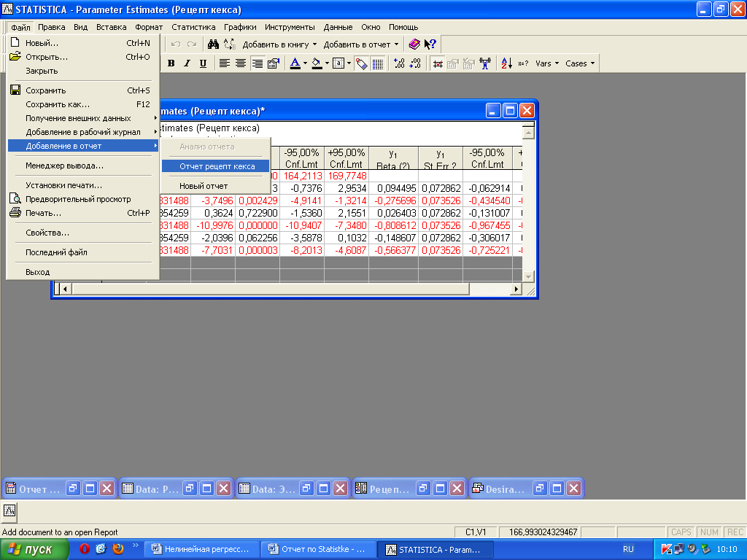
Task: Expand the font color dropdown arrow
Action: click(306, 63)
